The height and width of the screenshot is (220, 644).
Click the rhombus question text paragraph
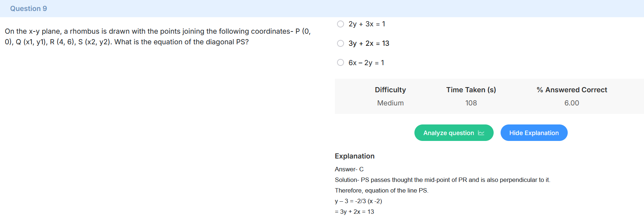coord(158,37)
